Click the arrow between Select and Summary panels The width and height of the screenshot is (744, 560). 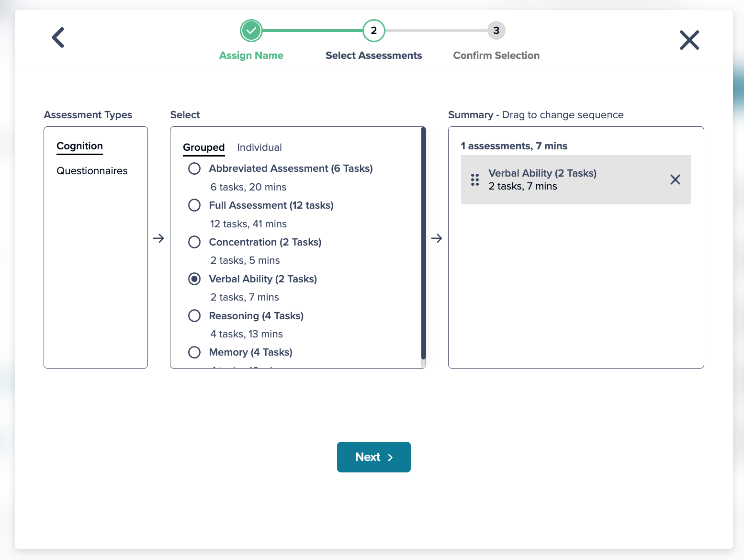point(437,238)
